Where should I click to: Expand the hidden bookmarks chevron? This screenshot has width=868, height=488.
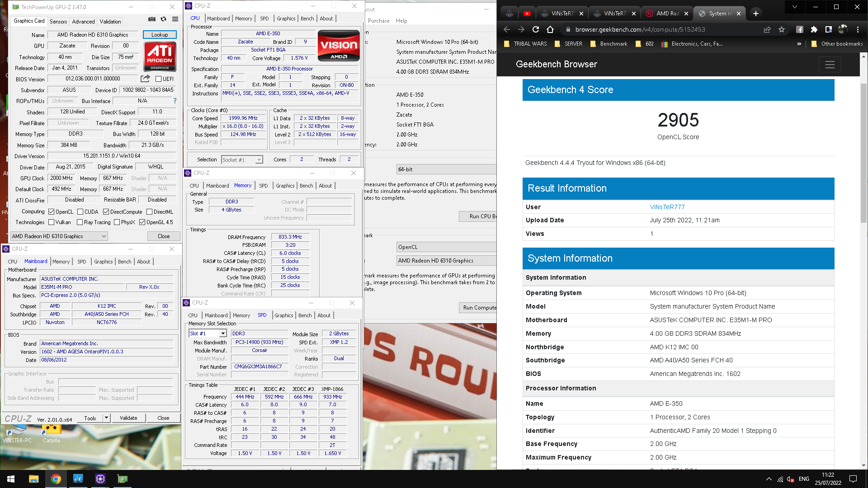799,44
